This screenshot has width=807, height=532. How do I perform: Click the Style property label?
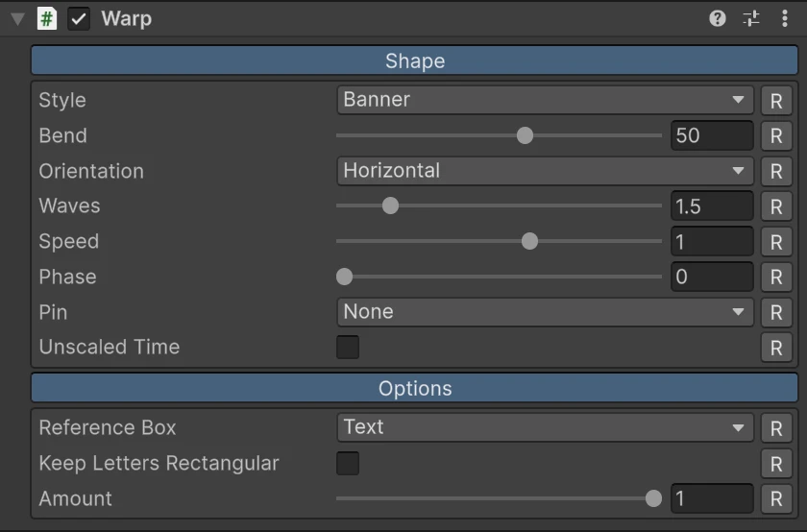point(62,100)
